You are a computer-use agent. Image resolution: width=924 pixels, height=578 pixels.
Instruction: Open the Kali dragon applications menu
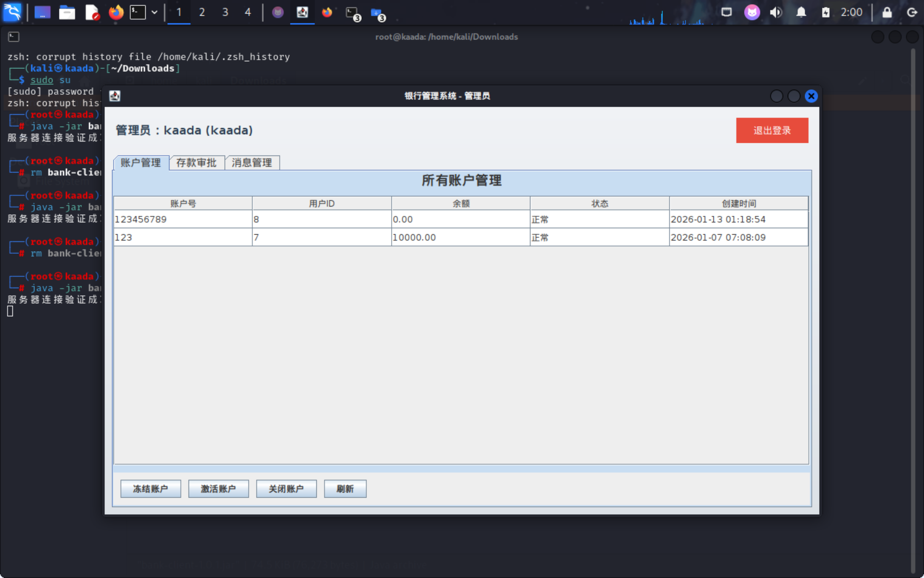coord(12,12)
